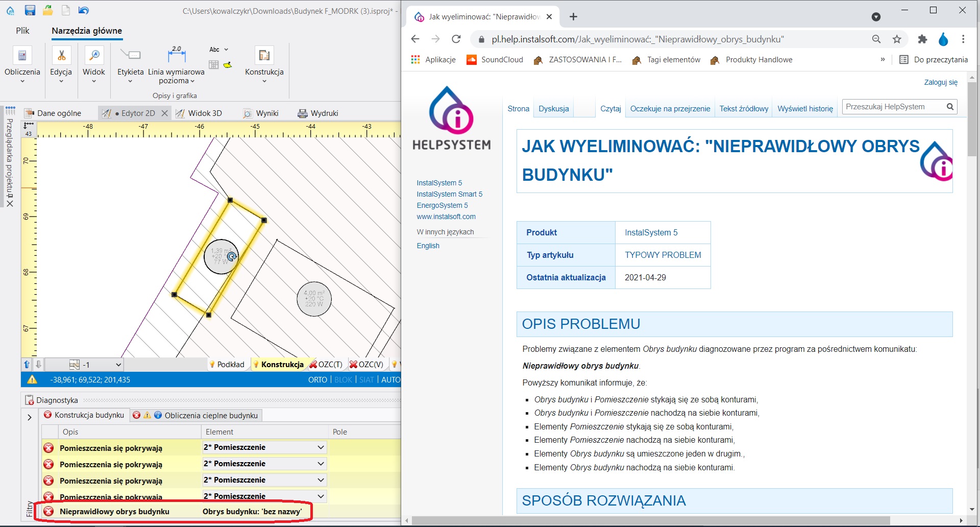Viewport: 980px width, 527px height.
Task: Click the Undo arrow icon
Action: pyautogui.click(x=84, y=10)
